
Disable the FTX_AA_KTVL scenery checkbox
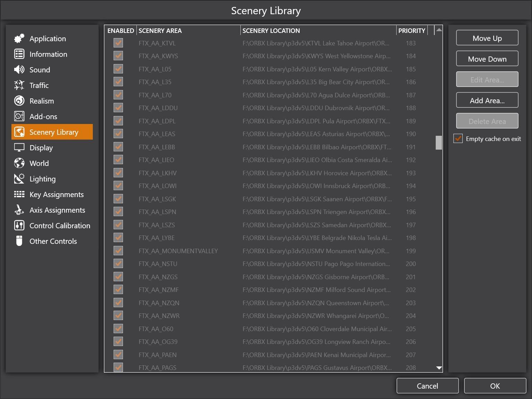point(118,43)
